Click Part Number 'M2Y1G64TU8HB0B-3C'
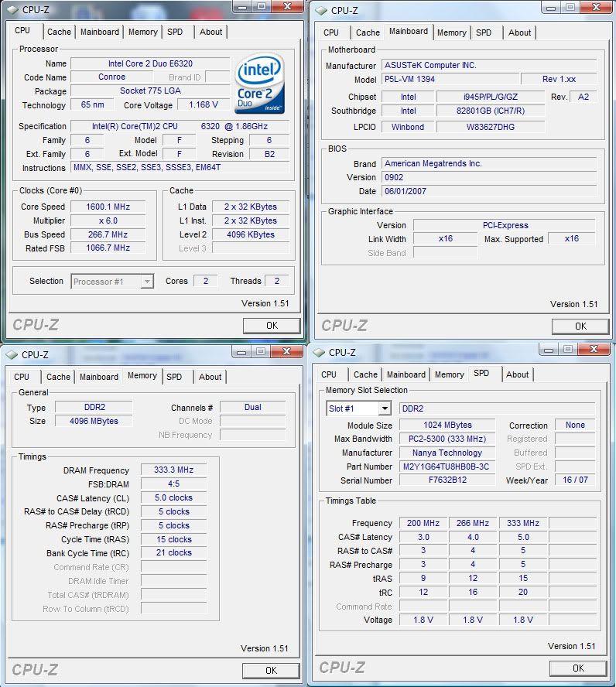The height and width of the screenshot is (687, 616). (447, 467)
